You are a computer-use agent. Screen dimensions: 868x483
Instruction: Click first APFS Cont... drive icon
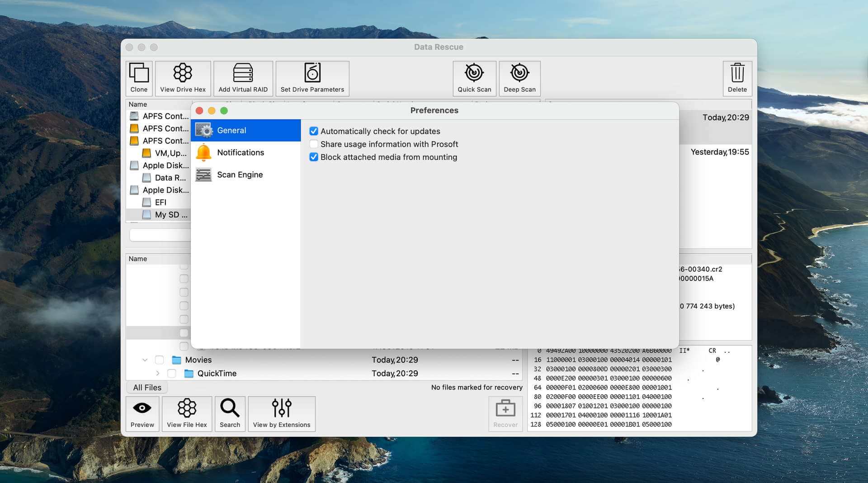[134, 116]
